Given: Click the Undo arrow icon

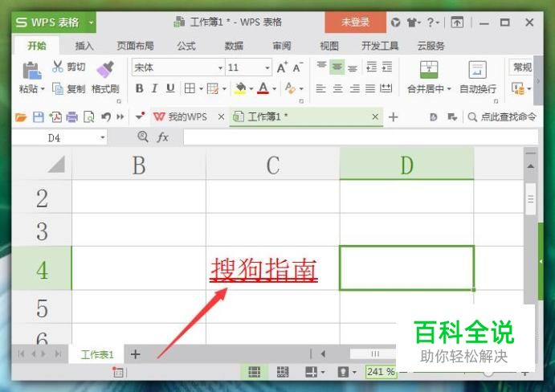Looking at the screenshot, I should click(x=105, y=116).
